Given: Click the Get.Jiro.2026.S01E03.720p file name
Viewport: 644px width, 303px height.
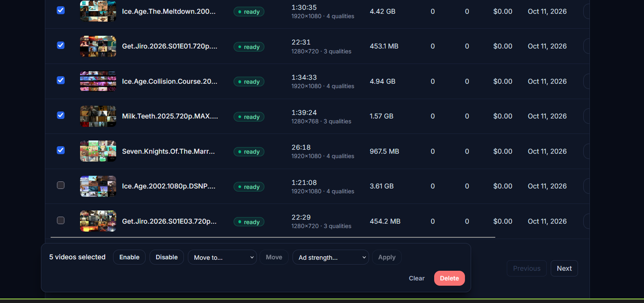Looking at the screenshot, I should pos(170,221).
